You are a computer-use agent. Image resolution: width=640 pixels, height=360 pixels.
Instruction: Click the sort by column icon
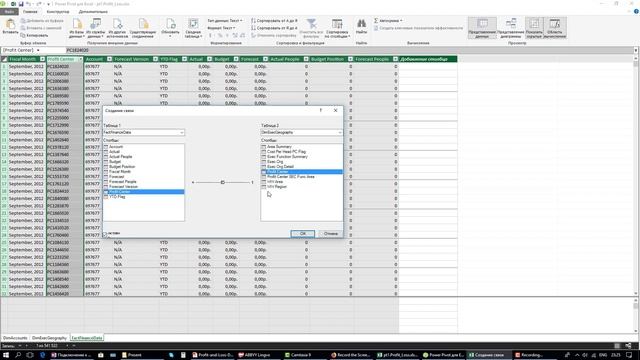[x=337, y=28]
